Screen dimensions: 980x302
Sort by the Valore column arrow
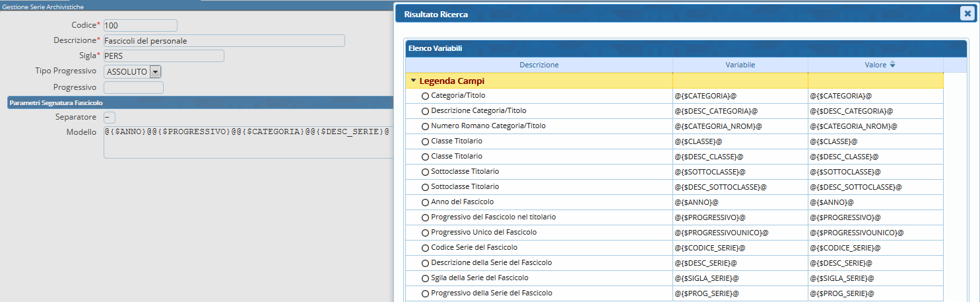click(892, 65)
